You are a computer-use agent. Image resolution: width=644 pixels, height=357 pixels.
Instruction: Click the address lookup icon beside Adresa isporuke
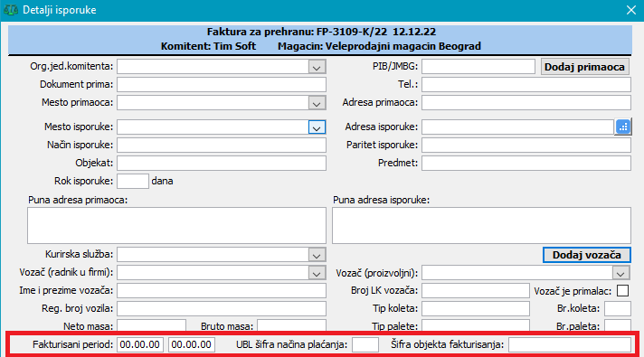[x=623, y=127]
